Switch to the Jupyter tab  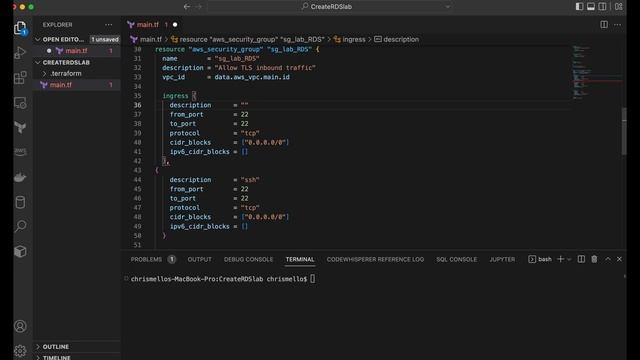coord(502,260)
